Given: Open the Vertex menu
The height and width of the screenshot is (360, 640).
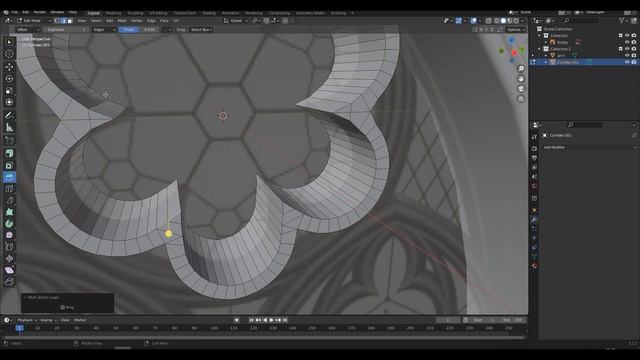Looking at the screenshot, I should pos(136,21).
